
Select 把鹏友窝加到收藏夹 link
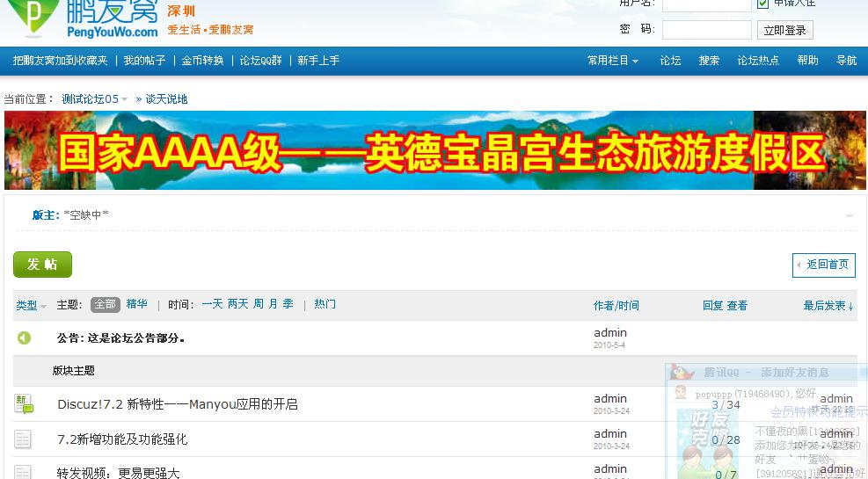click(x=61, y=61)
